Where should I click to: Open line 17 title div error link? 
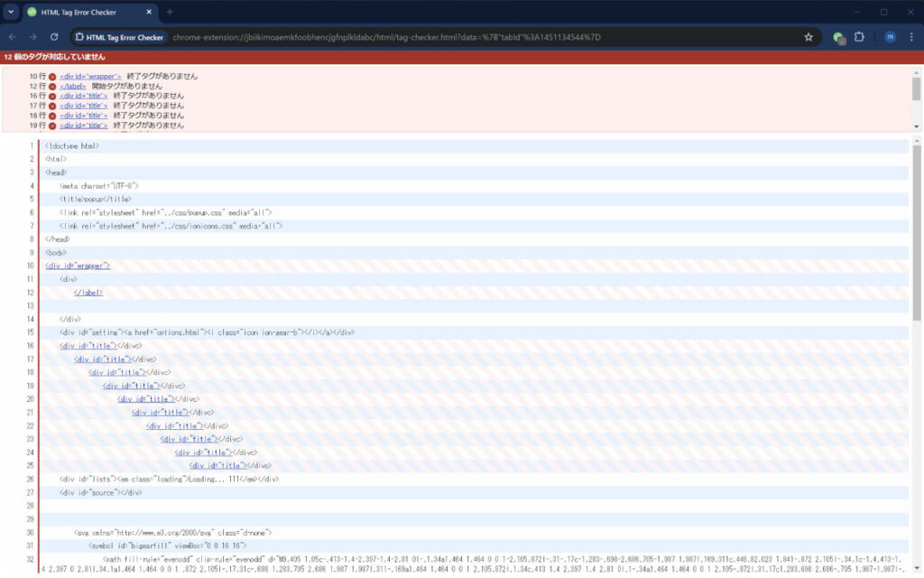[x=84, y=106]
